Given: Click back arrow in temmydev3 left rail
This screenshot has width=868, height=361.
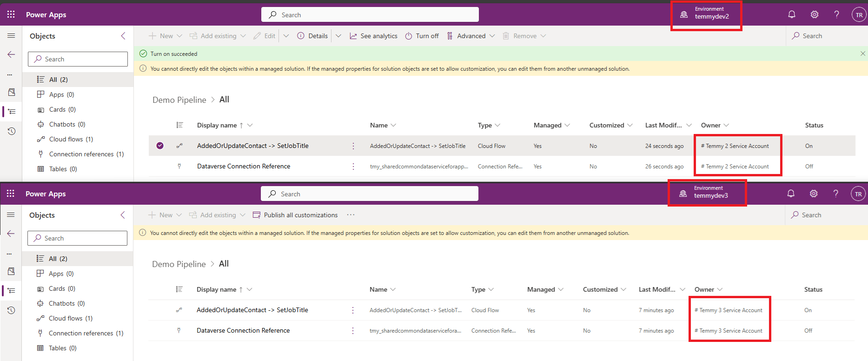Looking at the screenshot, I should [x=11, y=234].
